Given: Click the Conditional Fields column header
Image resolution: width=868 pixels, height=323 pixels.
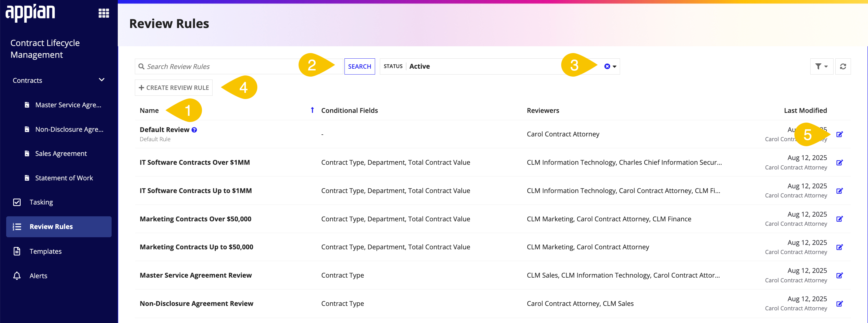Looking at the screenshot, I should point(349,110).
